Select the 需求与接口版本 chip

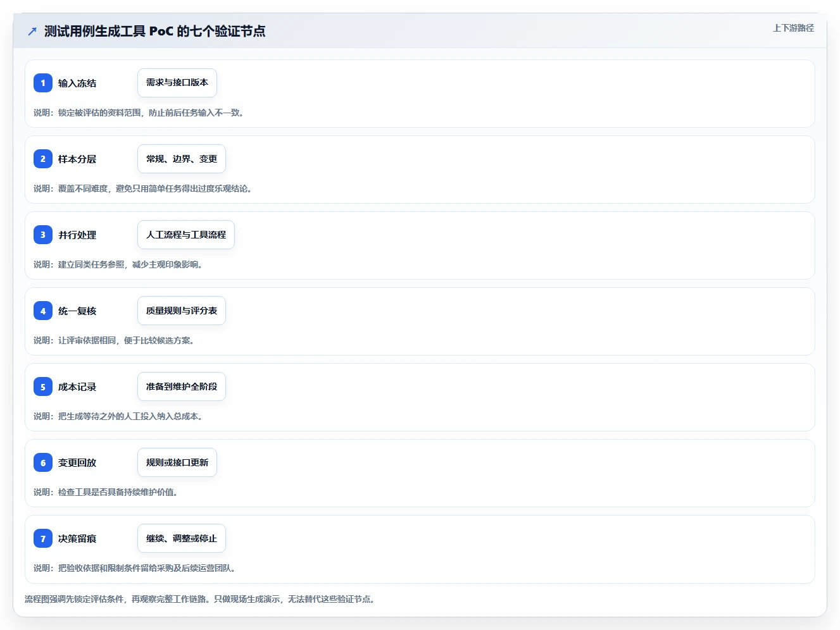click(x=177, y=83)
